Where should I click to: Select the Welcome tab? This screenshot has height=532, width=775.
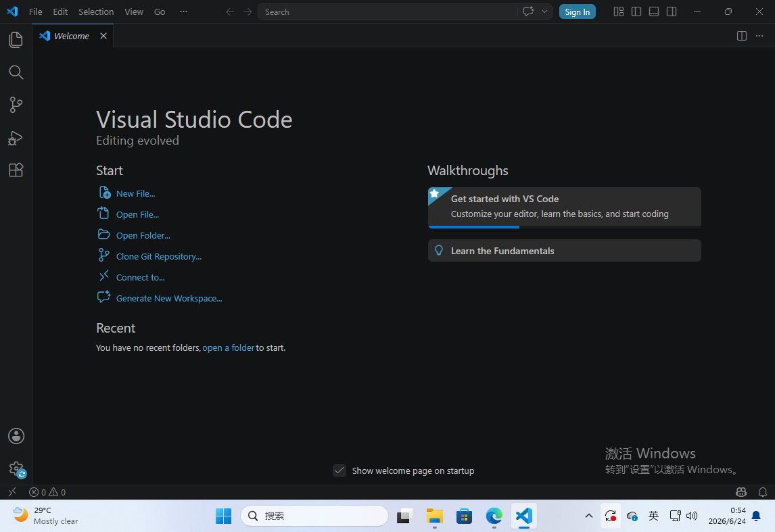(x=72, y=36)
